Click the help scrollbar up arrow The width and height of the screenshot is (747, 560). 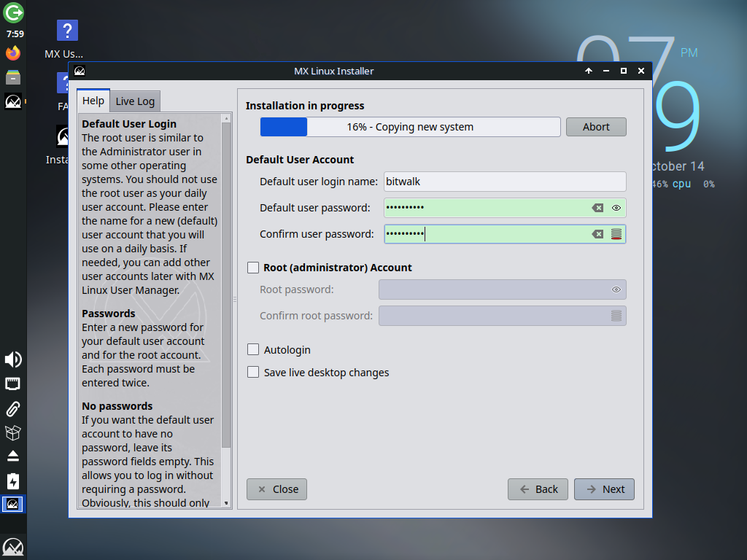tap(226, 118)
